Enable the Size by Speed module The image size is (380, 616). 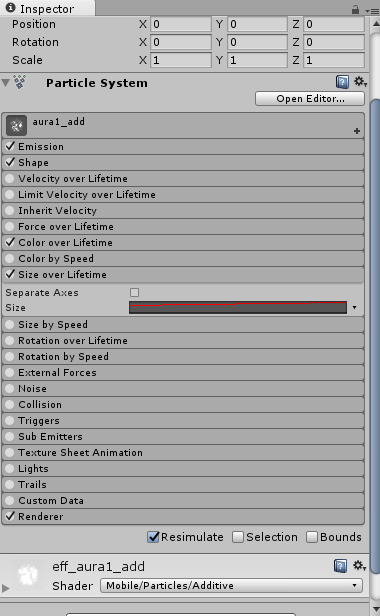[x=10, y=324]
